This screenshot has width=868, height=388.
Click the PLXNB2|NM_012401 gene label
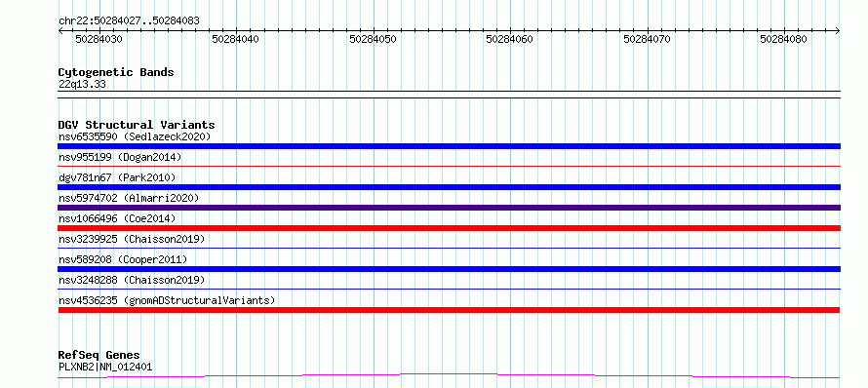point(105,367)
